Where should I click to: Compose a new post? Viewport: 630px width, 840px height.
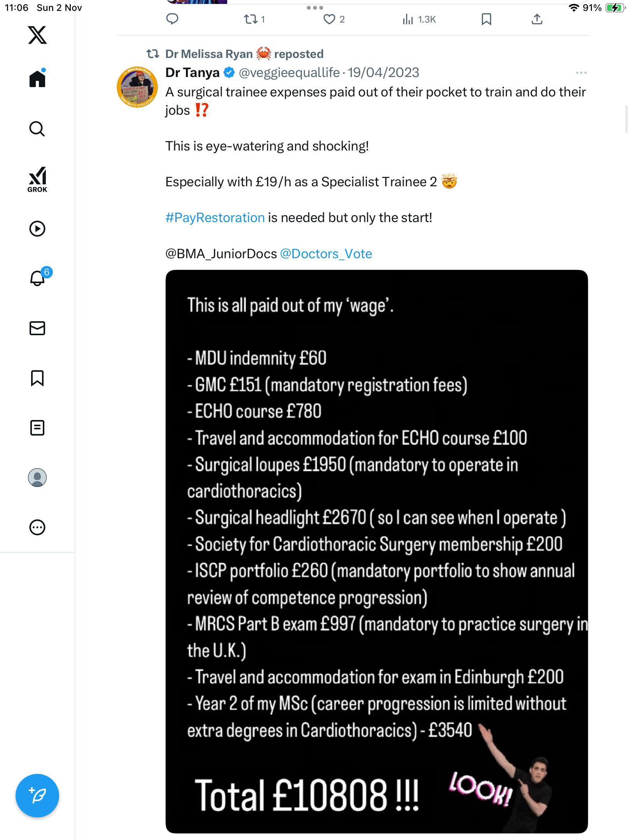(x=37, y=796)
